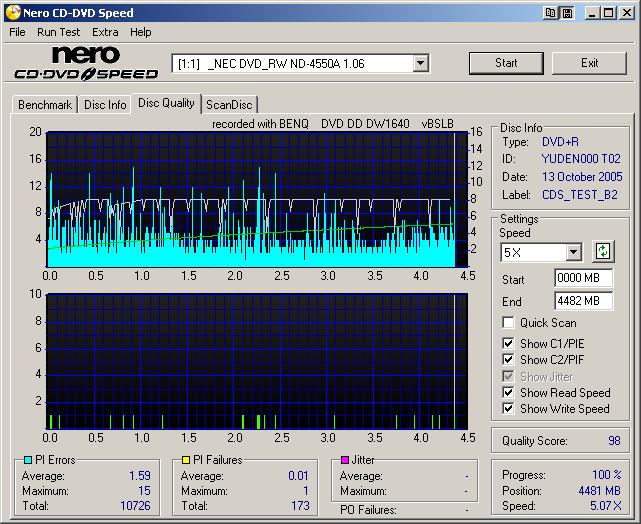
Task: Click the cyan PI Errors legend square
Action: click(x=28, y=460)
